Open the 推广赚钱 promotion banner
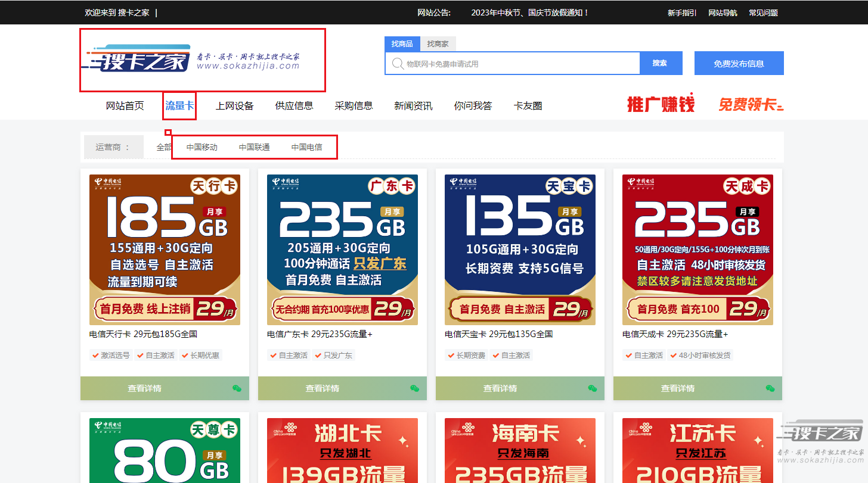Image resolution: width=868 pixels, height=483 pixels. click(x=661, y=104)
